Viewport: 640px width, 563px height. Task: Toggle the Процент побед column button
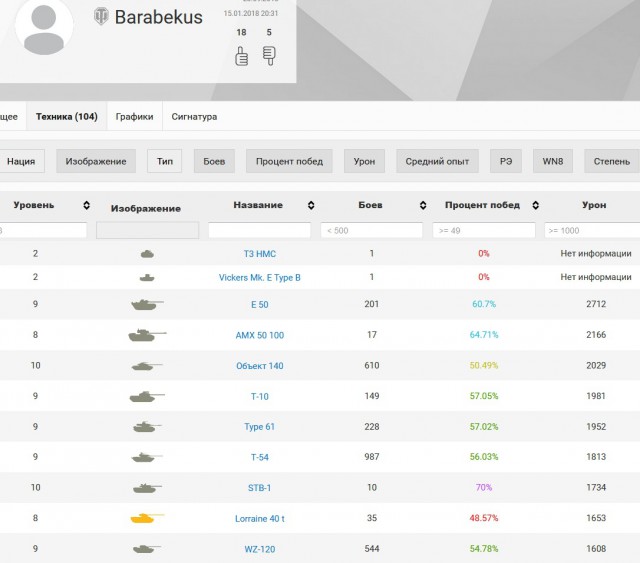point(289,161)
